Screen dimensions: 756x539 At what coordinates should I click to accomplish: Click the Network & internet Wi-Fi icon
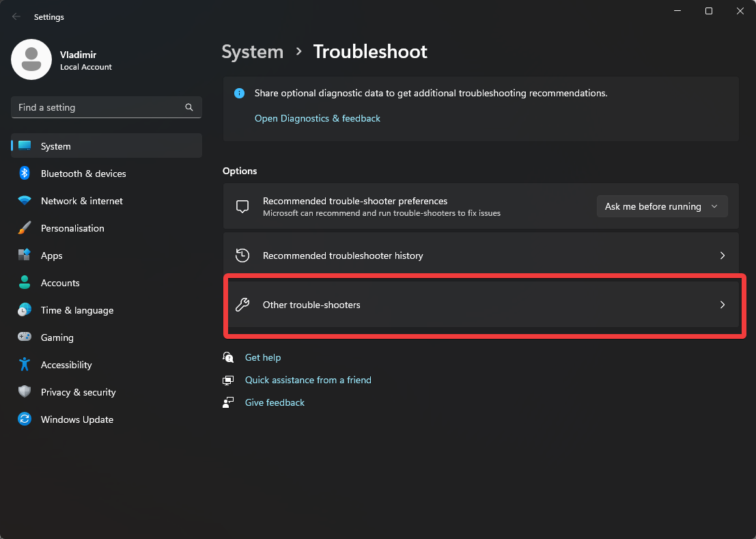[25, 201]
